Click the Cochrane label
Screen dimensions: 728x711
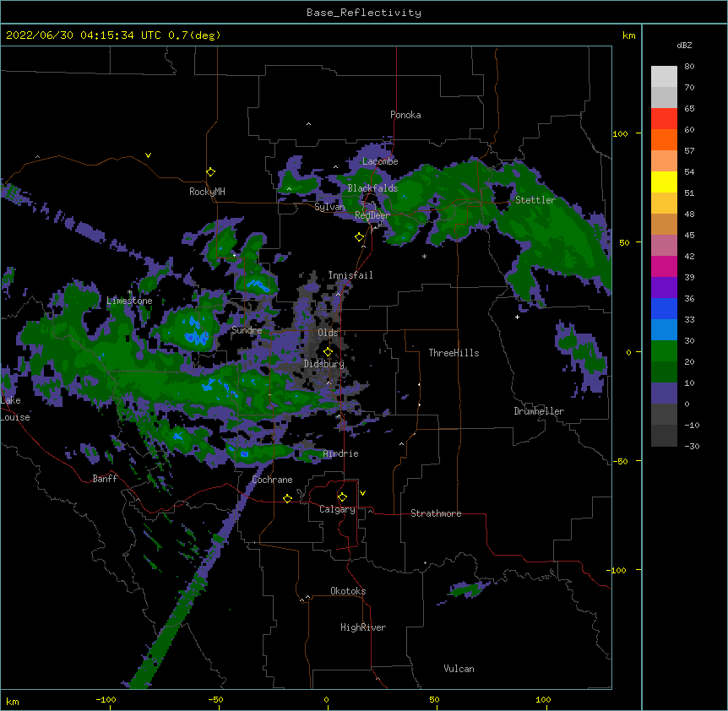point(272,480)
